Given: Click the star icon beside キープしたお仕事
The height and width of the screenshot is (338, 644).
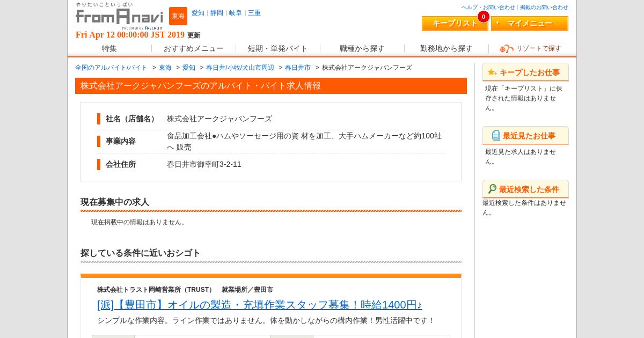Looking at the screenshot, I should (x=492, y=72).
